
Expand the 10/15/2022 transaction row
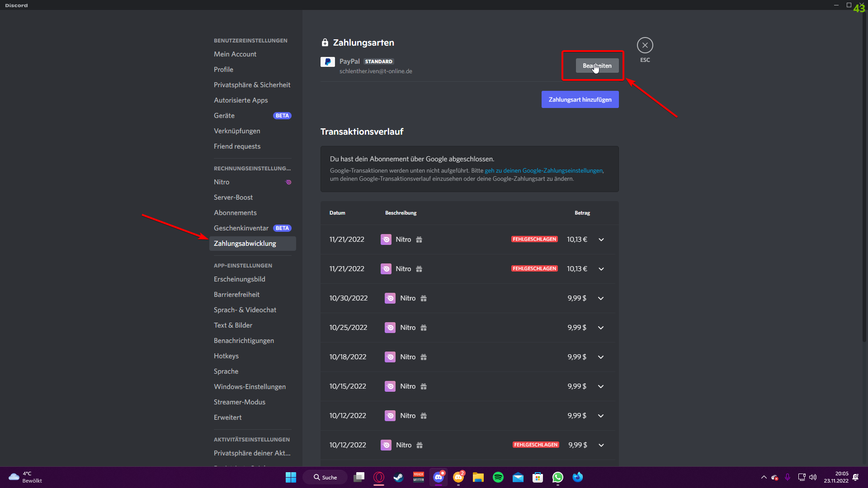coord(600,386)
